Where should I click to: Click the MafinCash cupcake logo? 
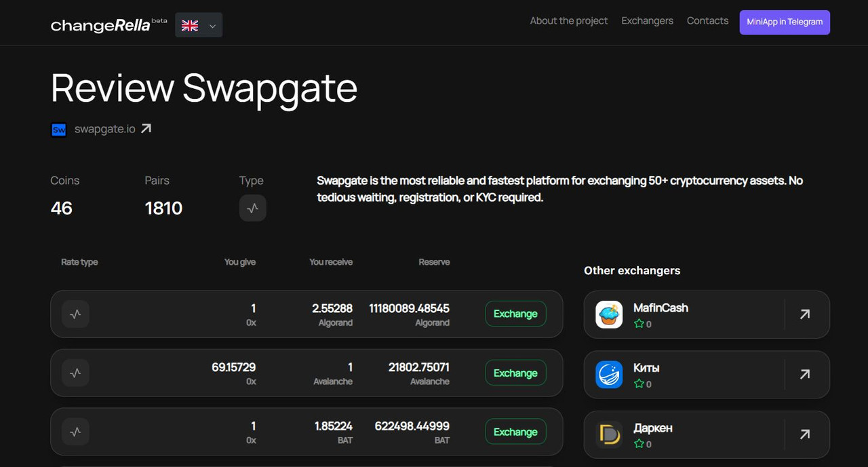tap(609, 315)
